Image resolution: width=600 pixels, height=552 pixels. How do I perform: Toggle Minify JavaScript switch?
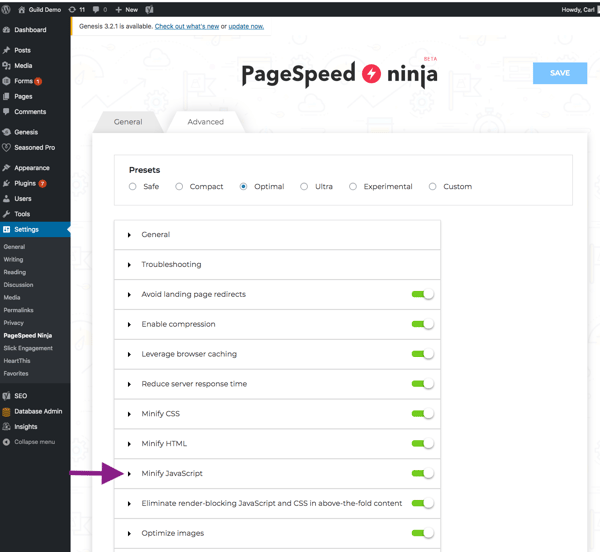point(422,473)
